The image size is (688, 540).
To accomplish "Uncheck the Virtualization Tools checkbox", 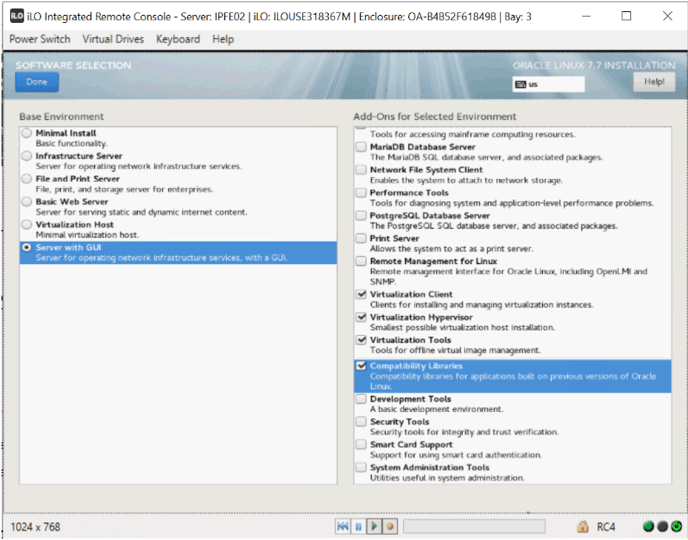I will (x=361, y=340).
